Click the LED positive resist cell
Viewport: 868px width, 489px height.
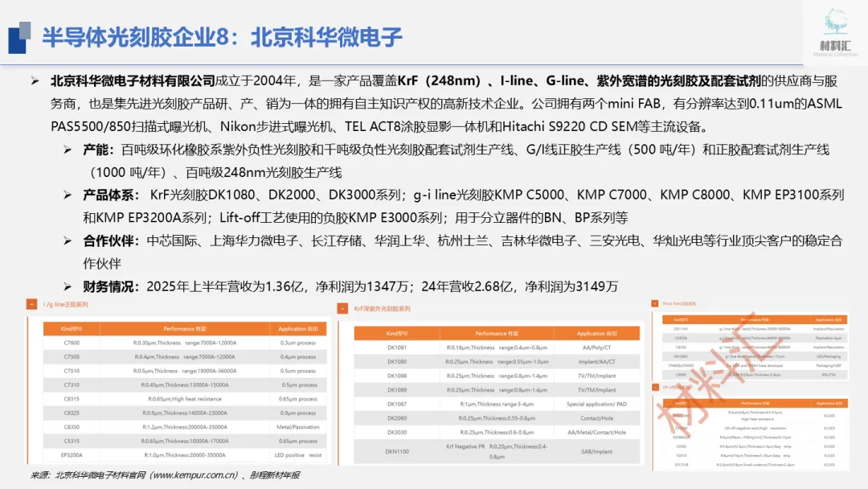298,455
